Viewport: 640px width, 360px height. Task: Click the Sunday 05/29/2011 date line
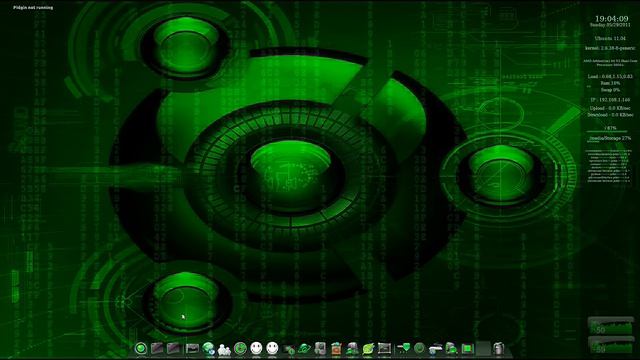tap(610, 25)
